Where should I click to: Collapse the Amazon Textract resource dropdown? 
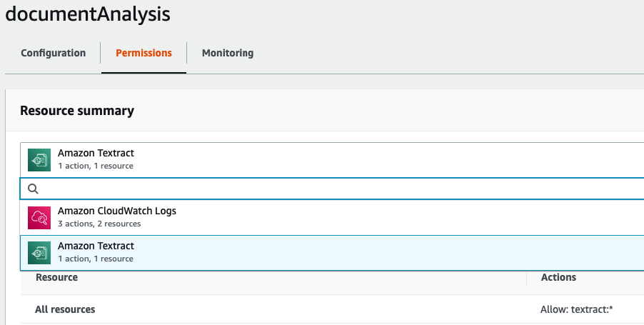tap(332, 160)
